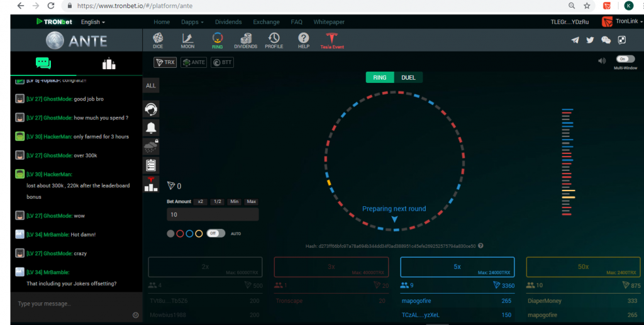Open the English language dropdown
The height and width of the screenshot is (325, 644).
(x=93, y=22)
